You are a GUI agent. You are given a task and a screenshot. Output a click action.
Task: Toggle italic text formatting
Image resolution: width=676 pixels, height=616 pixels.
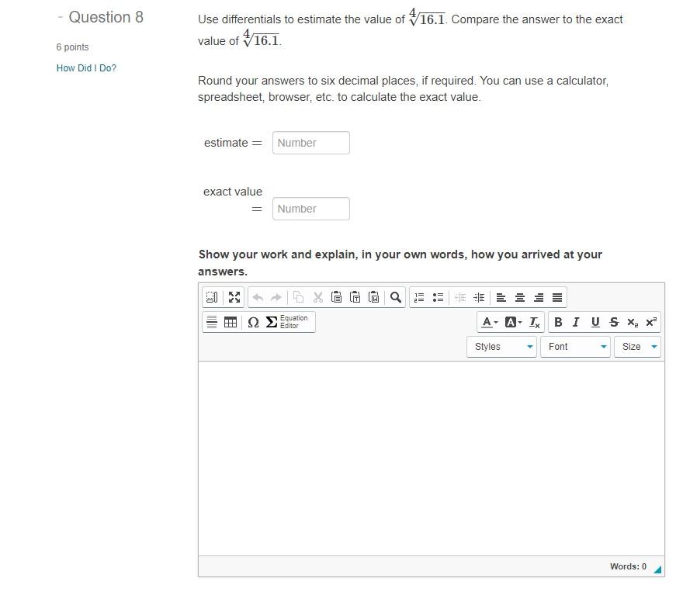576,322
